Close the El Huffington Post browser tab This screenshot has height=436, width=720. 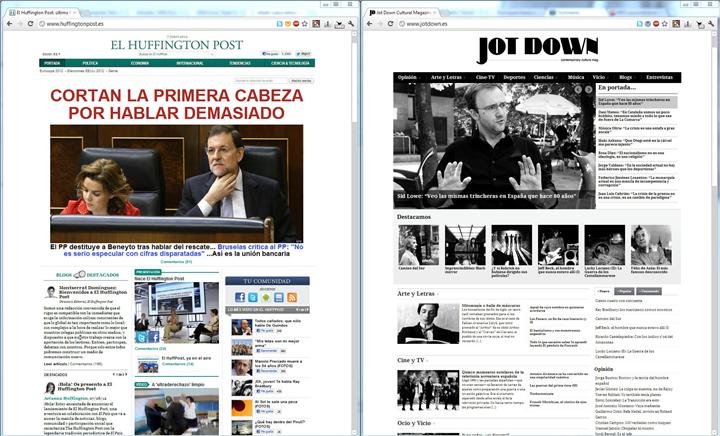(74, 12)
